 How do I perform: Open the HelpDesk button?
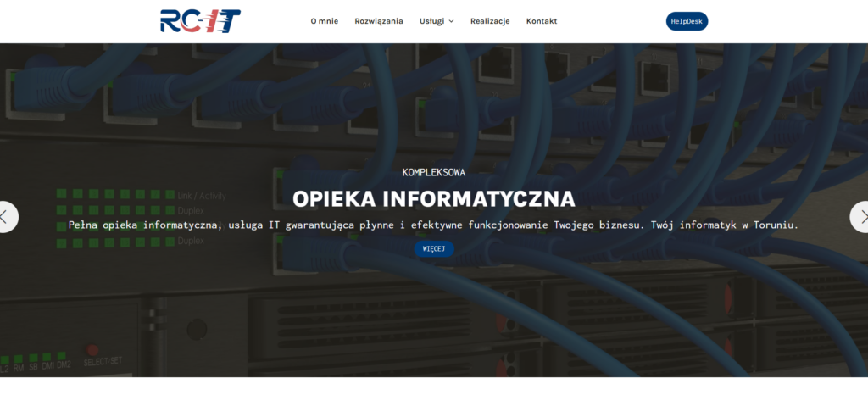click(687, 21)
